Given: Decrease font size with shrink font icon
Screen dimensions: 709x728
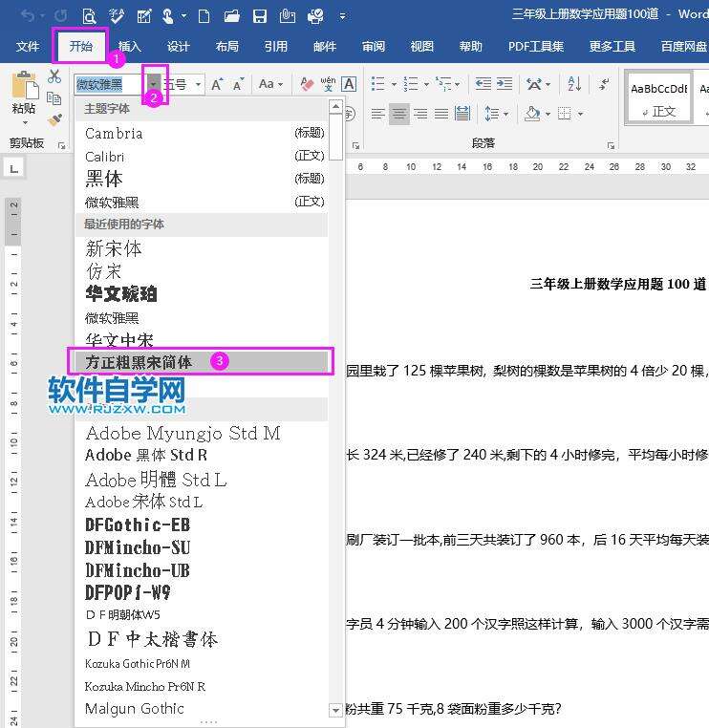Looking at the screenshot, I should pyautogui.click(x=239, y=84).
